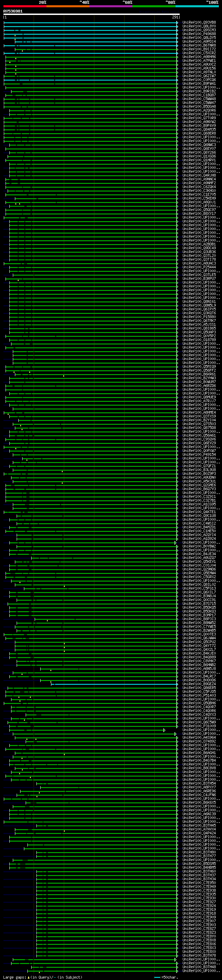Click the cyan alignment bar of UniRef100_B9GEZ4
Screen dimensions: 222x980
[x=114, y=684]
